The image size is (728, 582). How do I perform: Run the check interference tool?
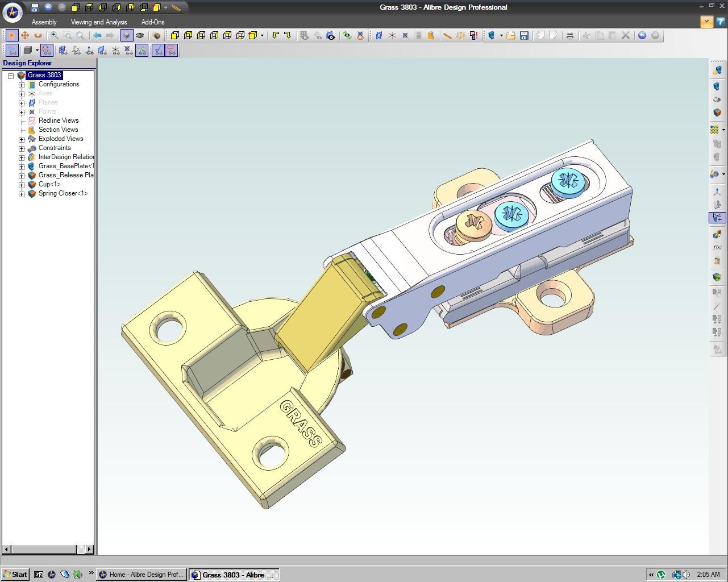click(474, 35)
